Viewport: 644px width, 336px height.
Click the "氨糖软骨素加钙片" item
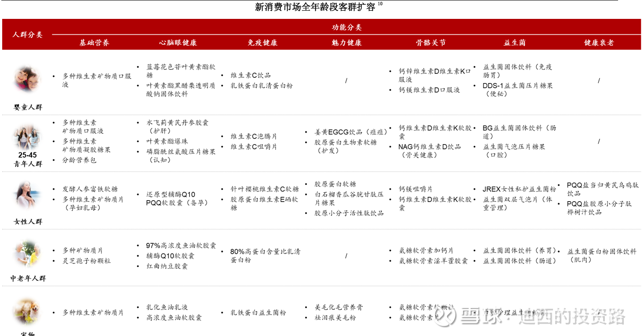point(426,250)
